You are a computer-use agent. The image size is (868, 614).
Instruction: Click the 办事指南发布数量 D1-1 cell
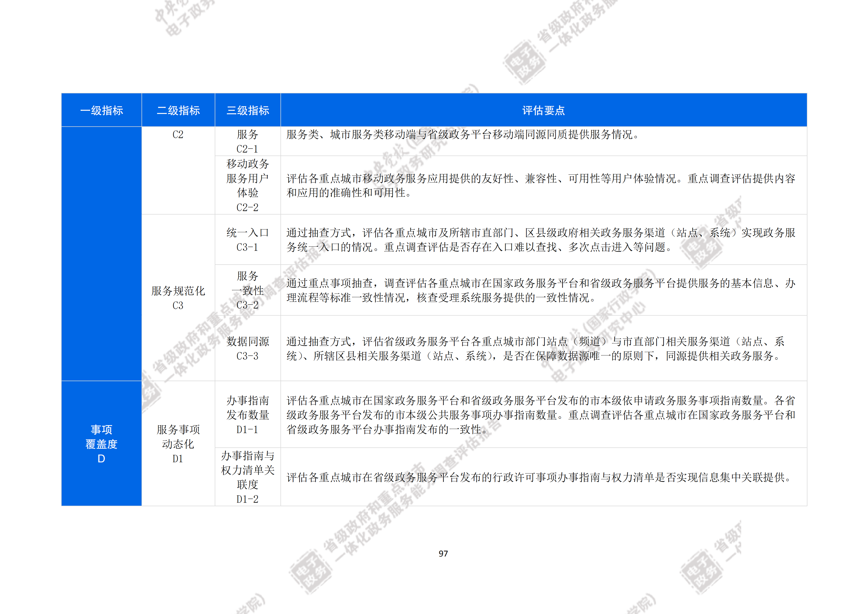click(x=248, y=414)
